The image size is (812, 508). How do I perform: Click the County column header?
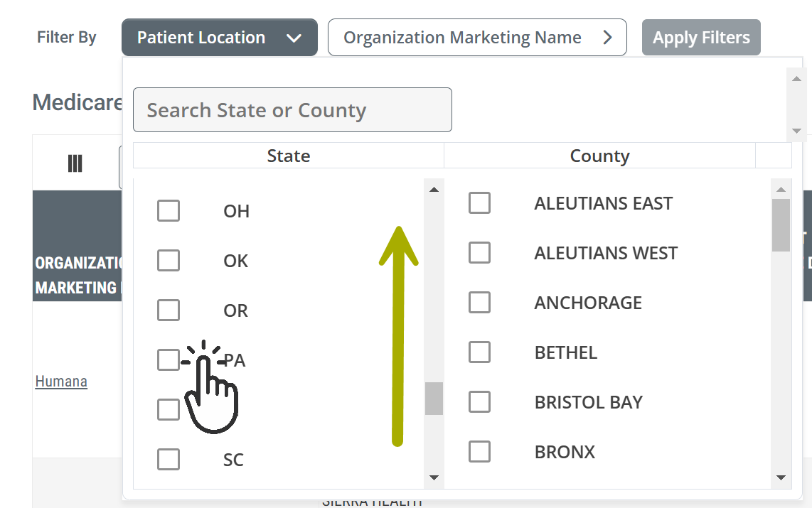click(x=599, y=156)
